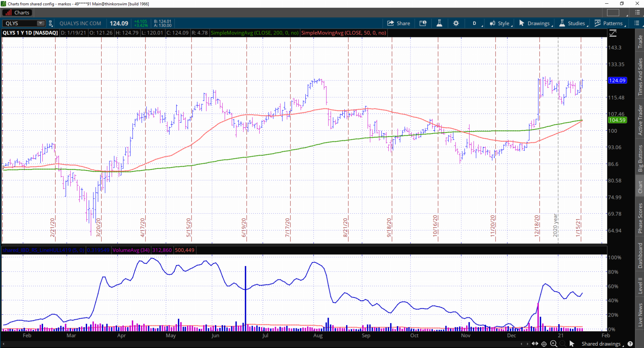Click the symbol link clipboard icon

51,23
